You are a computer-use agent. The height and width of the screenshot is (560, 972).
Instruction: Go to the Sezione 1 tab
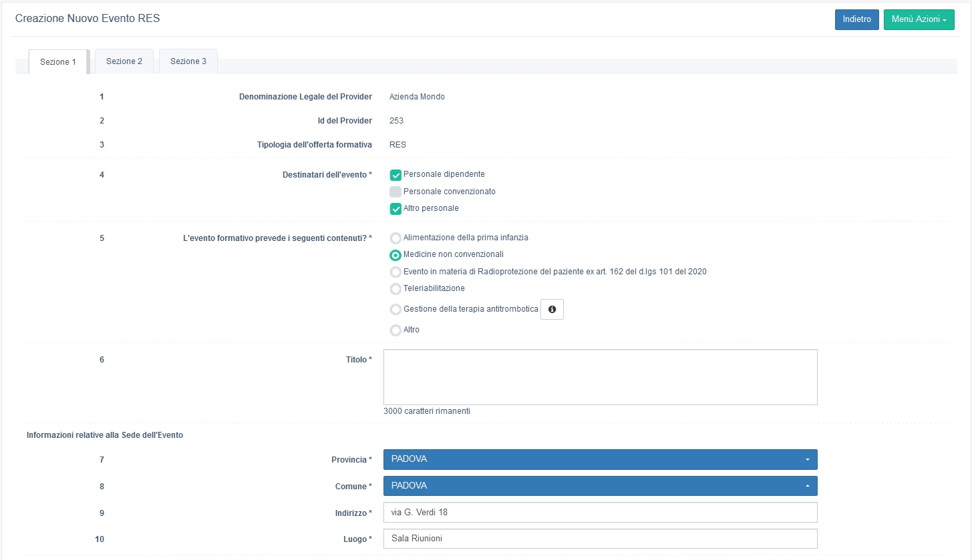point(58,62)
